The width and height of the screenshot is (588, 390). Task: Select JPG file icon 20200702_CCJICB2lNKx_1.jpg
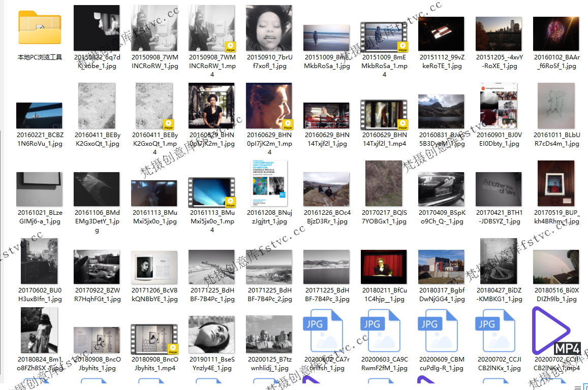(495, 331)
